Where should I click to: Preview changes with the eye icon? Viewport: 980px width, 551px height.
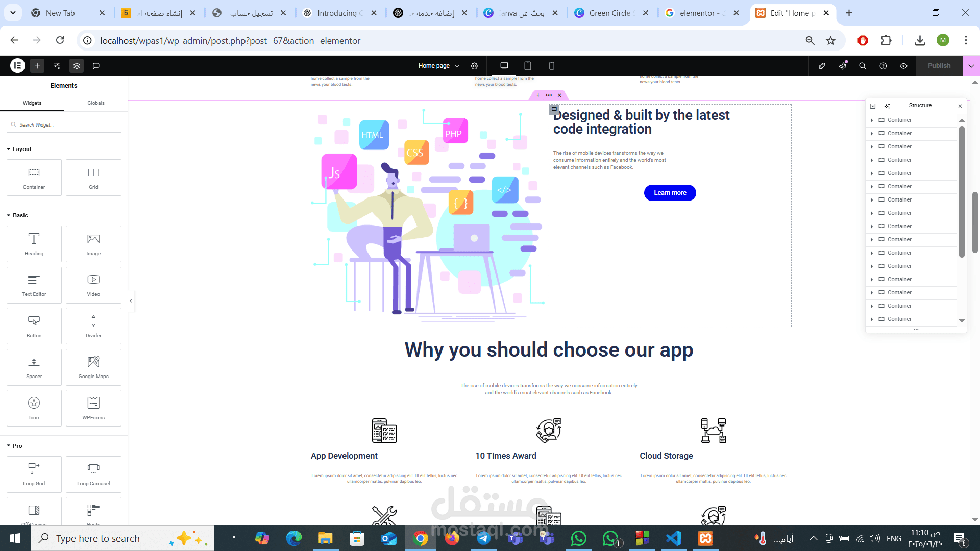pyautogui.click(x=903, y=66)
